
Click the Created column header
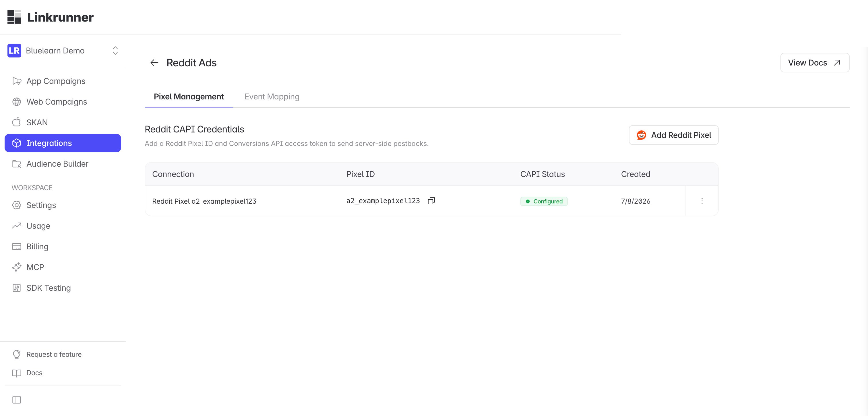click(635, 174)
